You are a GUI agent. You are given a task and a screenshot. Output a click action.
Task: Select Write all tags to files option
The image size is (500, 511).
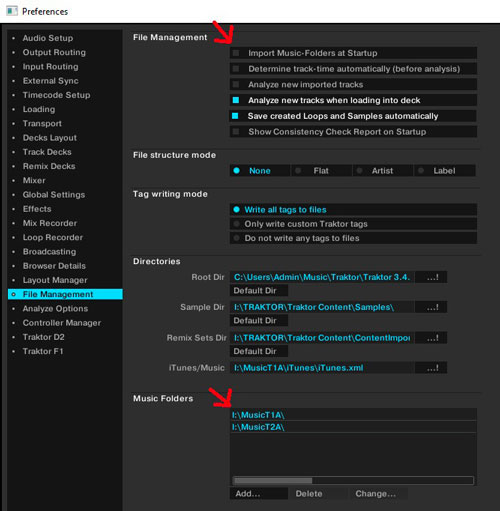[353, 210]
